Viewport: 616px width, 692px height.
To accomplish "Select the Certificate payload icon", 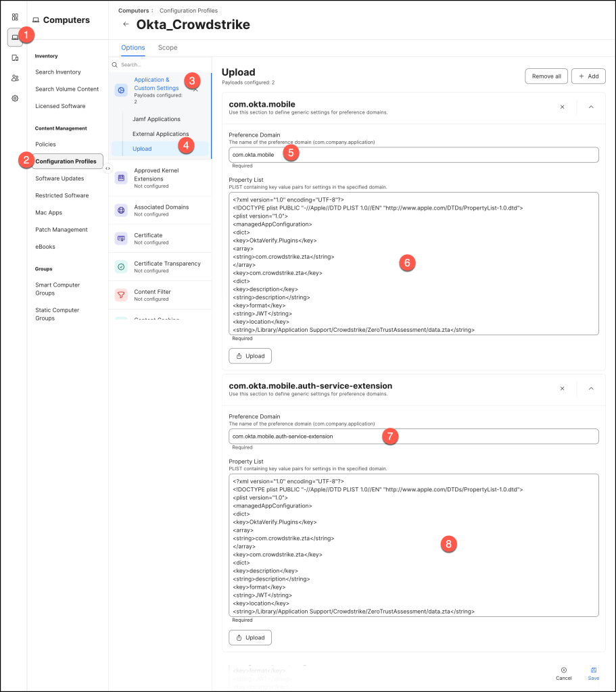I will click(121, 239).
